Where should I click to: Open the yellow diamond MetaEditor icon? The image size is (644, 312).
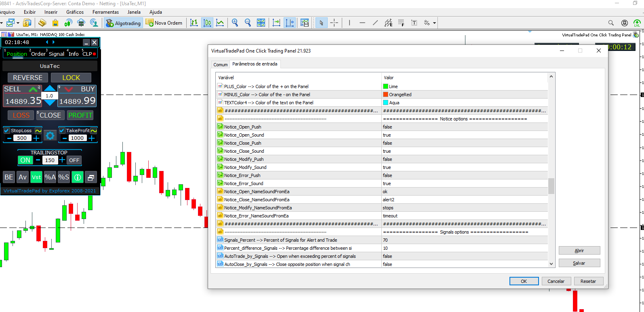pos(42,23)
